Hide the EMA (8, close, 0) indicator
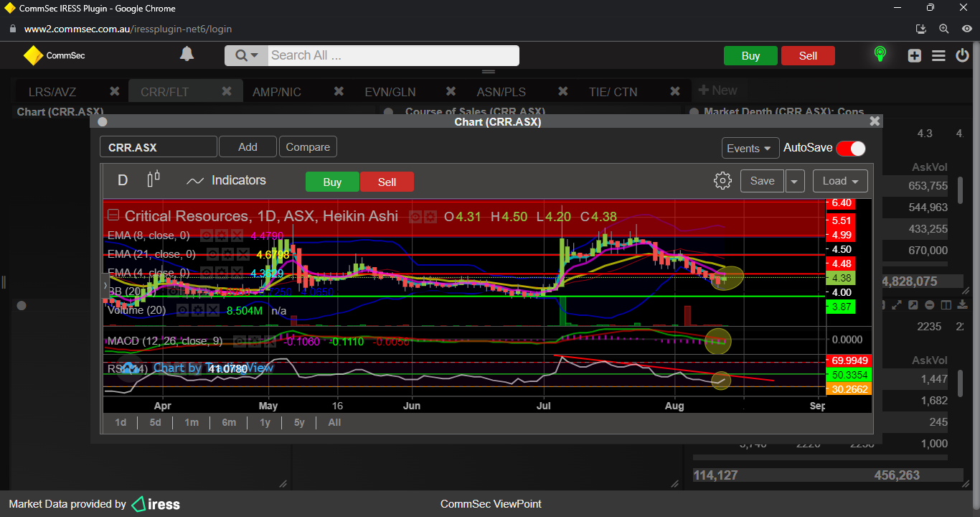The height and width of the screenshot is (517, 980). coord(206,236)
